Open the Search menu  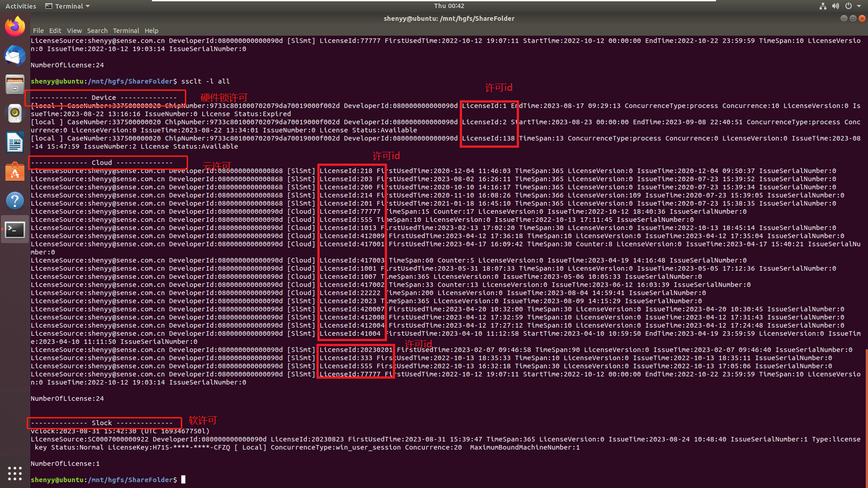coord(97,31)
